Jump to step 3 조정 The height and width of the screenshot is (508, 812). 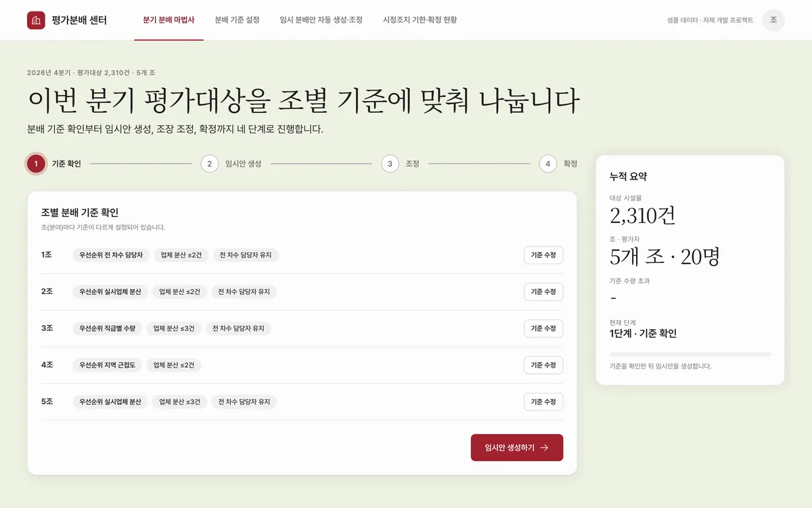click(400, 164)
